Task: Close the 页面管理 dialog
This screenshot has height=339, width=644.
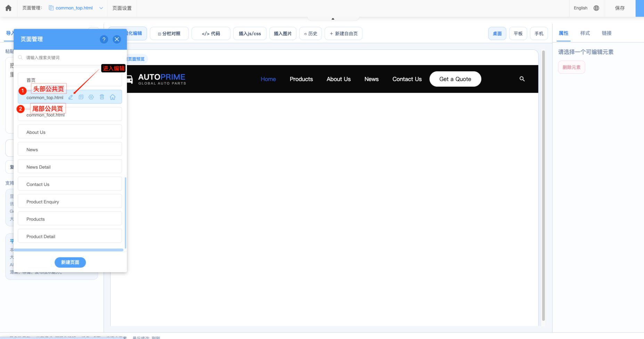Action: [117, 39]
